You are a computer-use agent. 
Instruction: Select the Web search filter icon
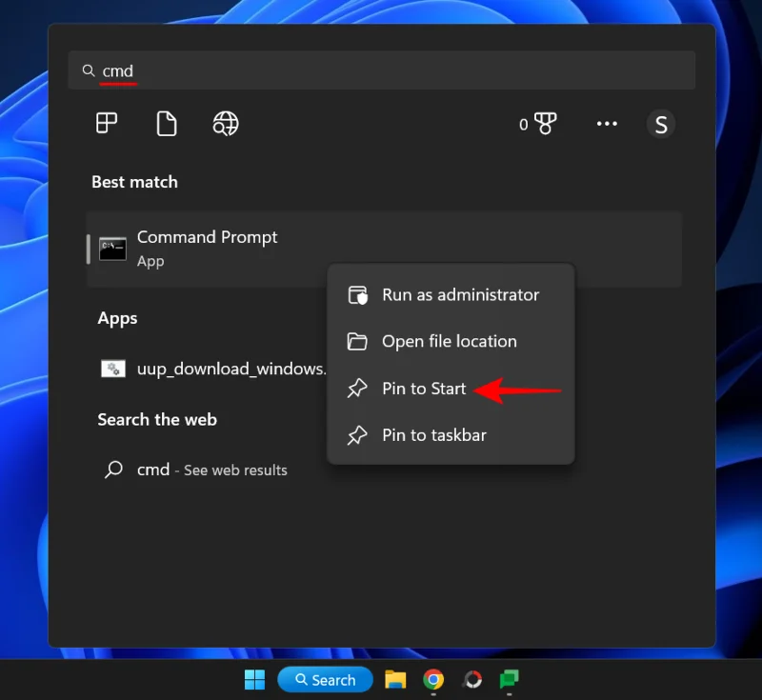(x=226, y=123)
